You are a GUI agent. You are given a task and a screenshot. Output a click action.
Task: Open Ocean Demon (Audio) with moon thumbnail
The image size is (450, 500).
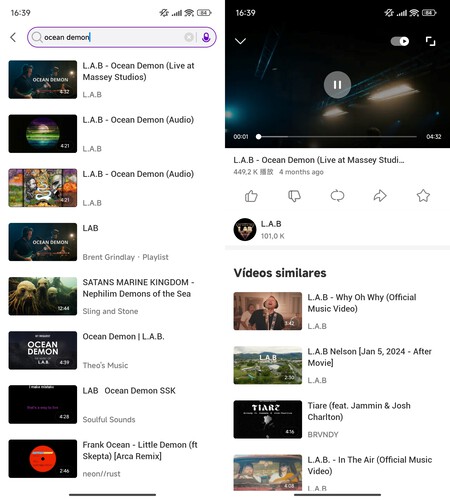[112, 134]
